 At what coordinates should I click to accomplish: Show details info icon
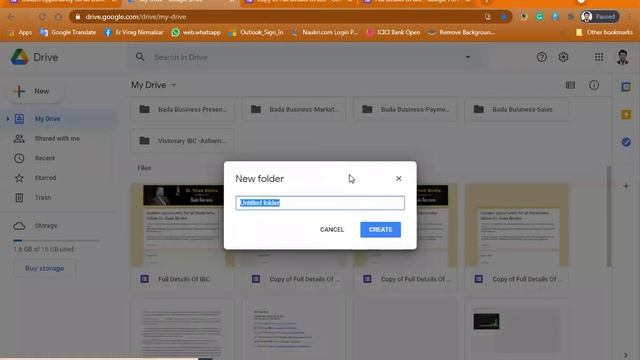[x=594, y=85]
